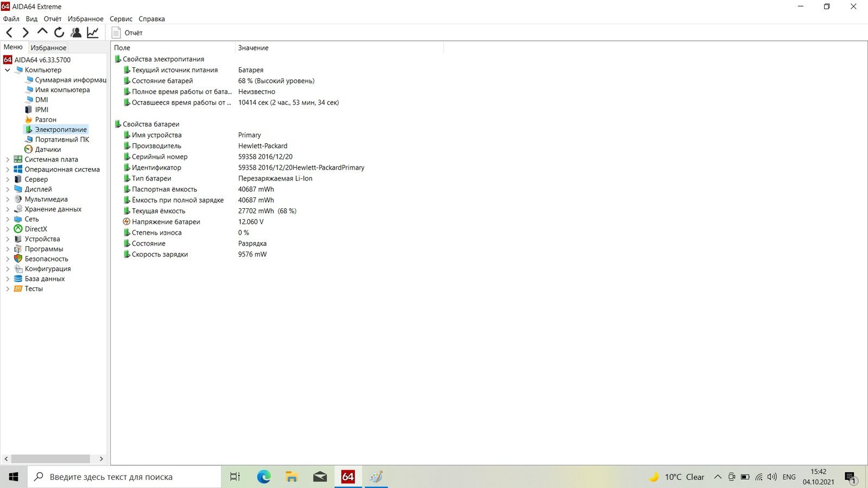Viewport: 868px width, 488px height.
Task: Open the volume icon in system tray
Action: click(x=772, y=477)
